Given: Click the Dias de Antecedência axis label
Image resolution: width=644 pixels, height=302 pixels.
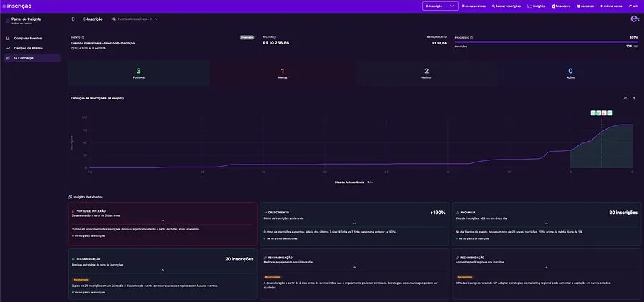Looking at the screenshot, I should (x=349, y=182).
